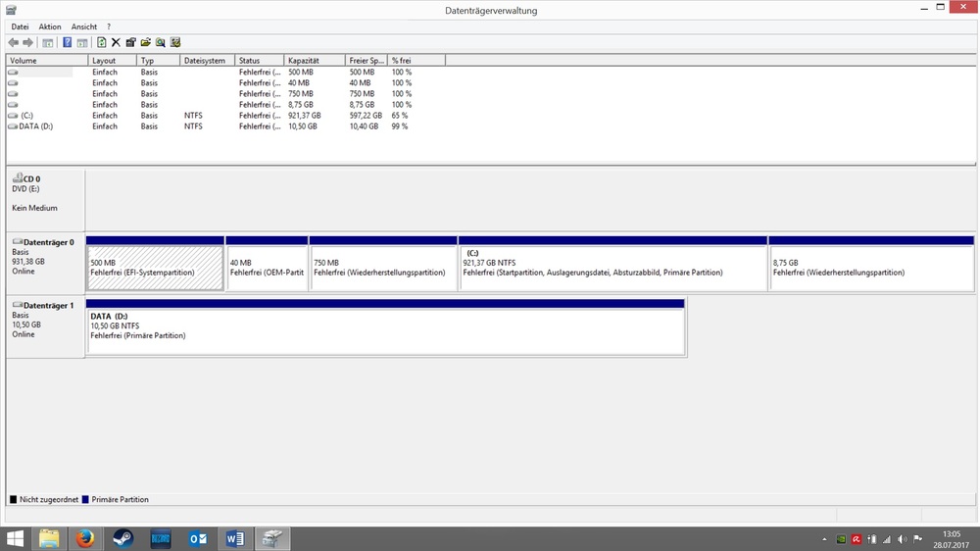Click the Refresh toolbar icon

click(101, 42)
